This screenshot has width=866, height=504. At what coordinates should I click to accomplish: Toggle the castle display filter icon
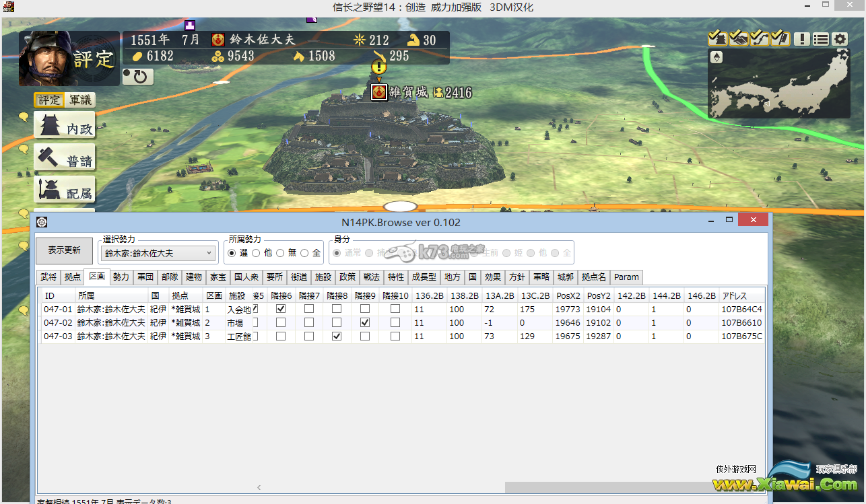(718, 38)
